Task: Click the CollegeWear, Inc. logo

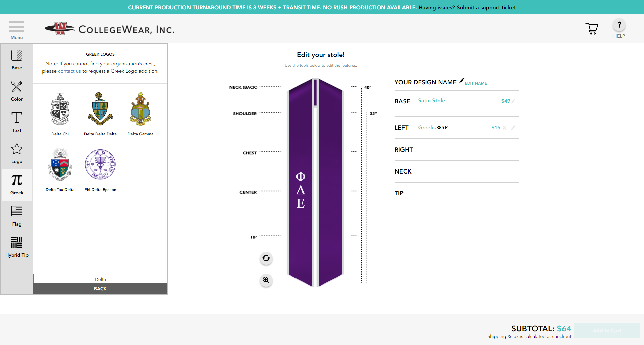Action: pos(110,29)
